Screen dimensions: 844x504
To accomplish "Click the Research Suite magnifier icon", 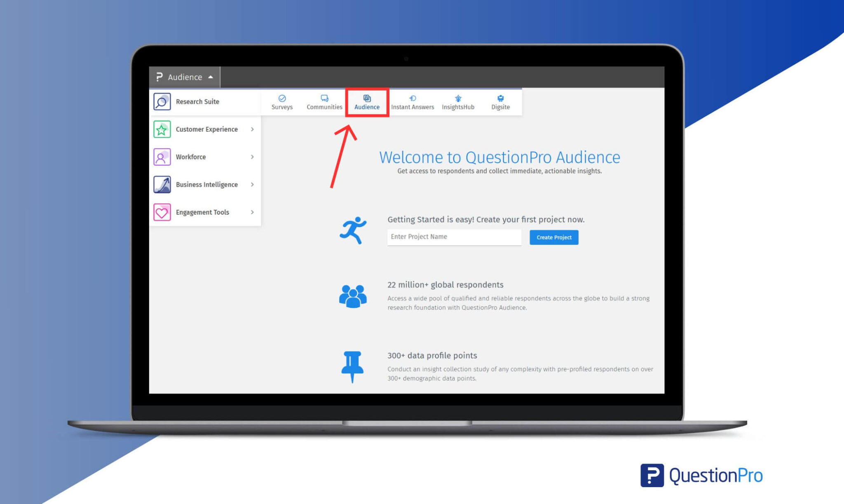I will pos(162,101).
